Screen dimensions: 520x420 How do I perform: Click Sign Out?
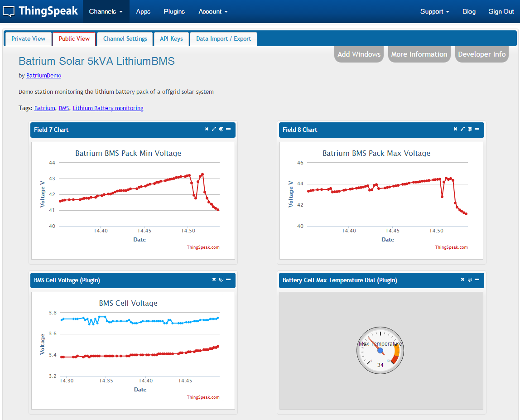(501, 11)
